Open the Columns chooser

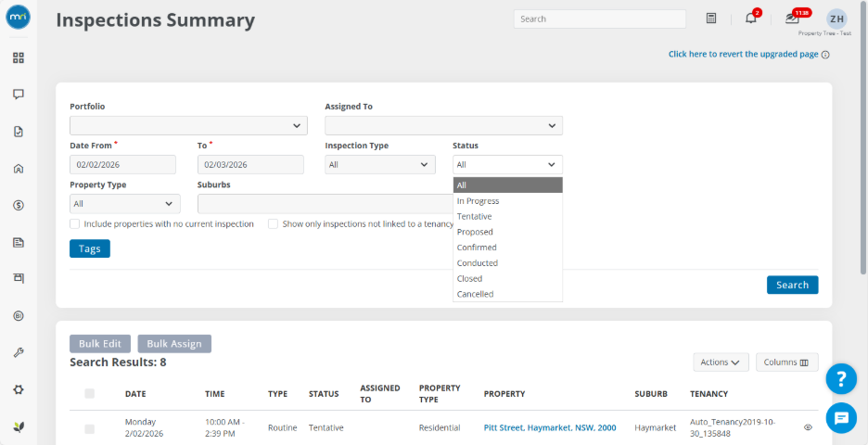[x=786, y=362]
